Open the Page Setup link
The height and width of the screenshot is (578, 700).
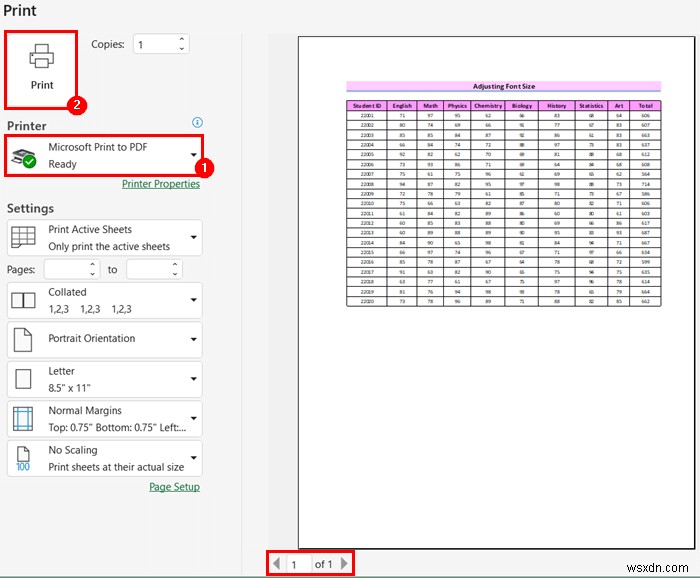click(x=174, y=487)
